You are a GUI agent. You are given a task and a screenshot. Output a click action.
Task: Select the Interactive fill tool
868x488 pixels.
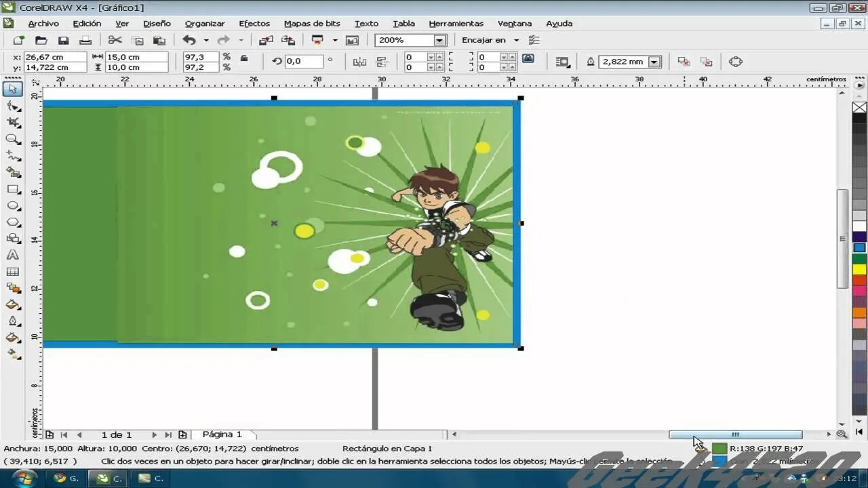coord(13,354)
